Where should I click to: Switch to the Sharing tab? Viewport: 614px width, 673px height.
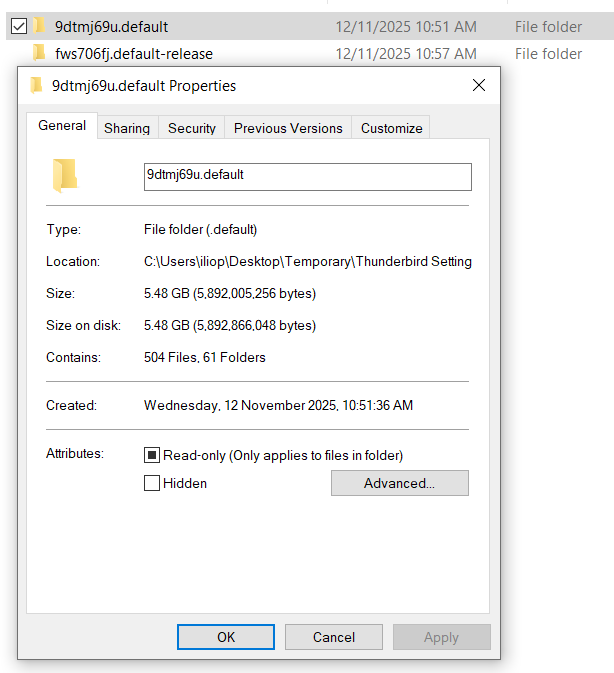point(127,128)
